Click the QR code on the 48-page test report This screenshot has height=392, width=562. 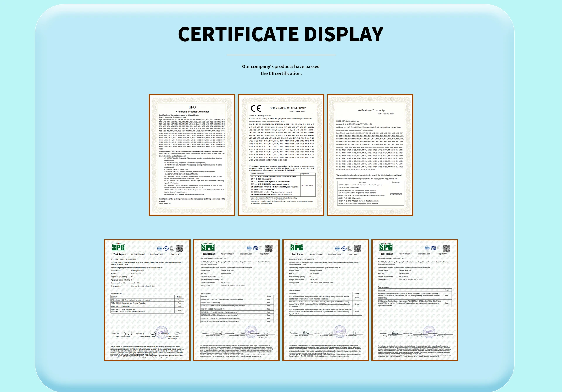357,249
